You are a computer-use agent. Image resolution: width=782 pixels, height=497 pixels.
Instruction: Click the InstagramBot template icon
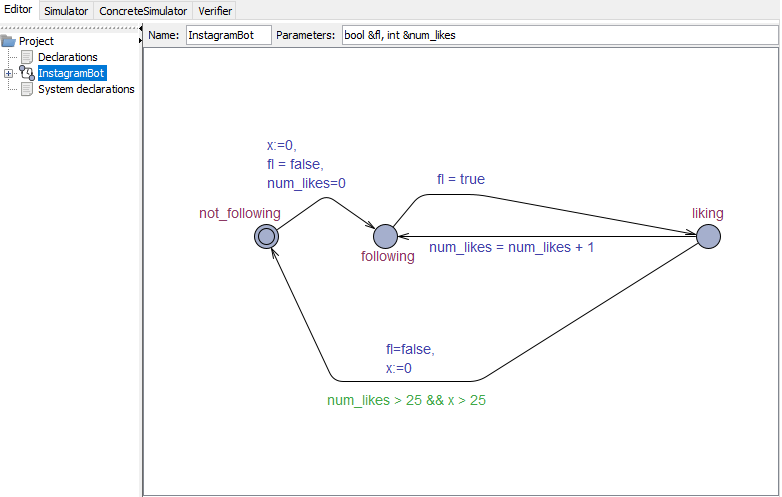point(27,73)
